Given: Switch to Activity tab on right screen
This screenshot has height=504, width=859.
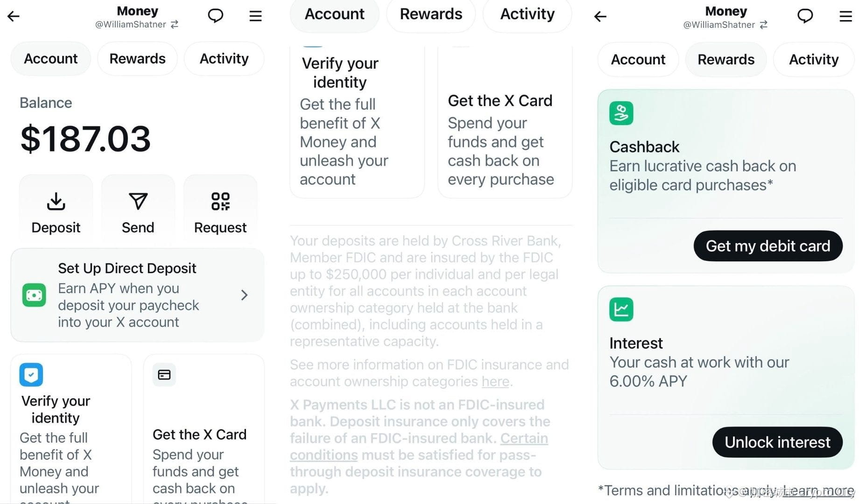Looking at the screenshot, I should pyautogui.click(x=813, y=60).
